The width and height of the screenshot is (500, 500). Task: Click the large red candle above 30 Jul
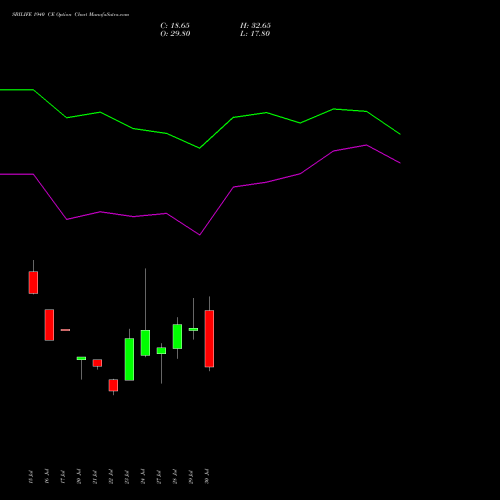pos(209,339)
